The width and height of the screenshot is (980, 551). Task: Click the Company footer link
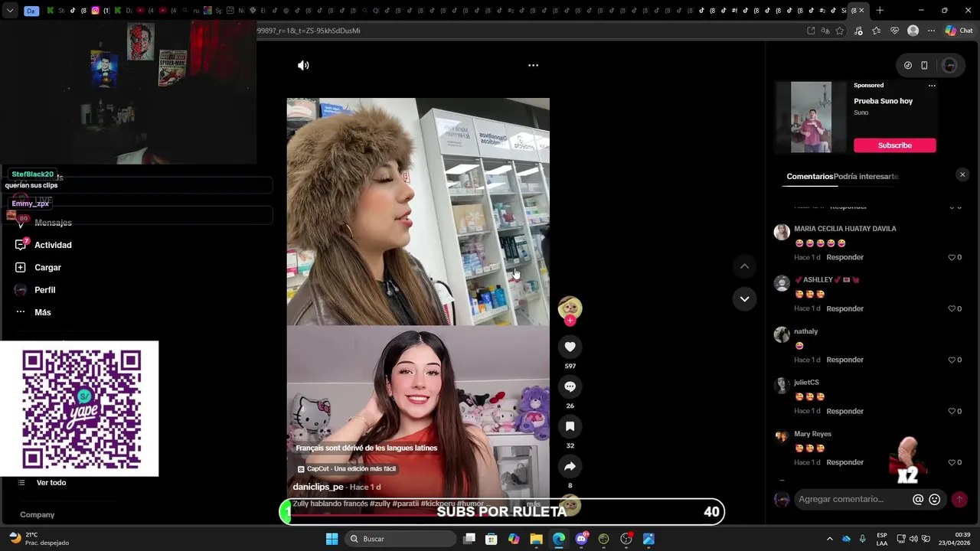click(37, 515)
